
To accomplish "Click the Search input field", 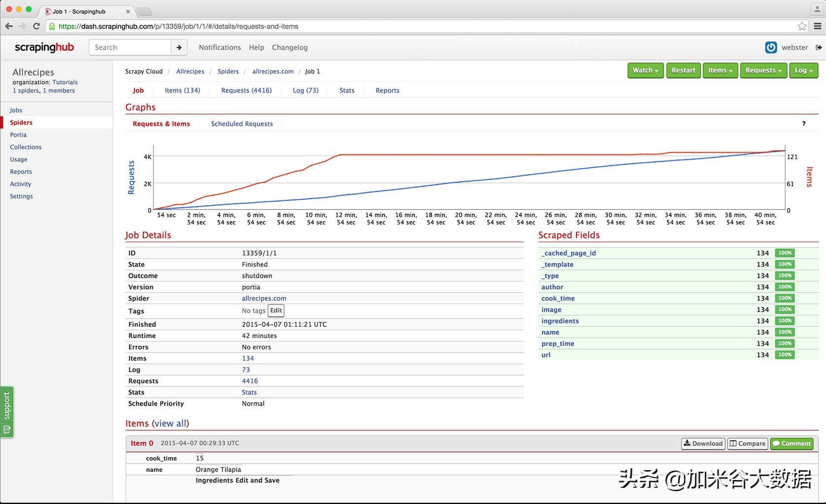I will coord(130,47).
